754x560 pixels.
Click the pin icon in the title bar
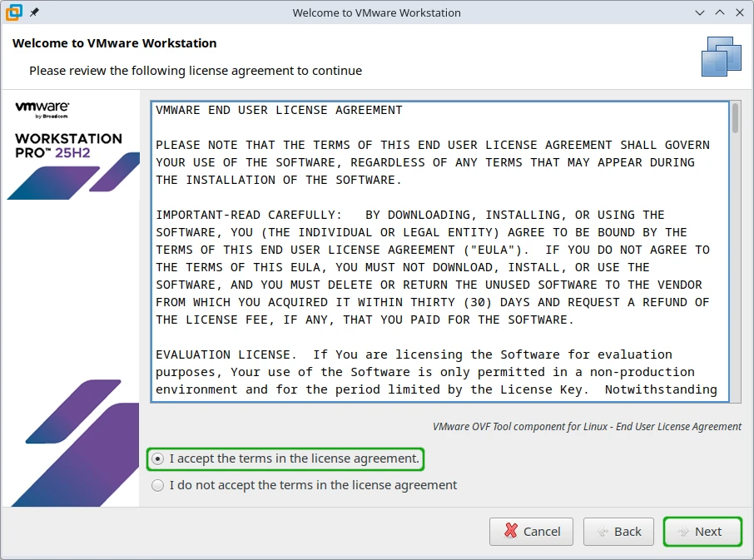[x=34, y=12]
